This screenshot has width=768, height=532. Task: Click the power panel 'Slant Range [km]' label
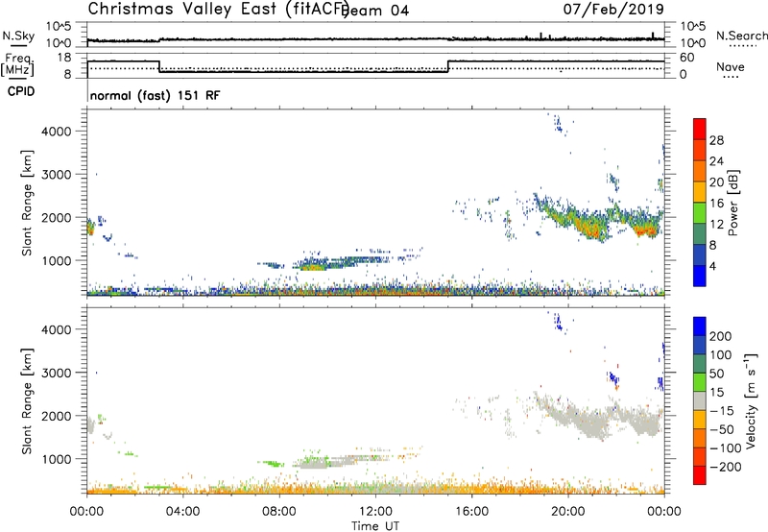click(x=27, y=203)
